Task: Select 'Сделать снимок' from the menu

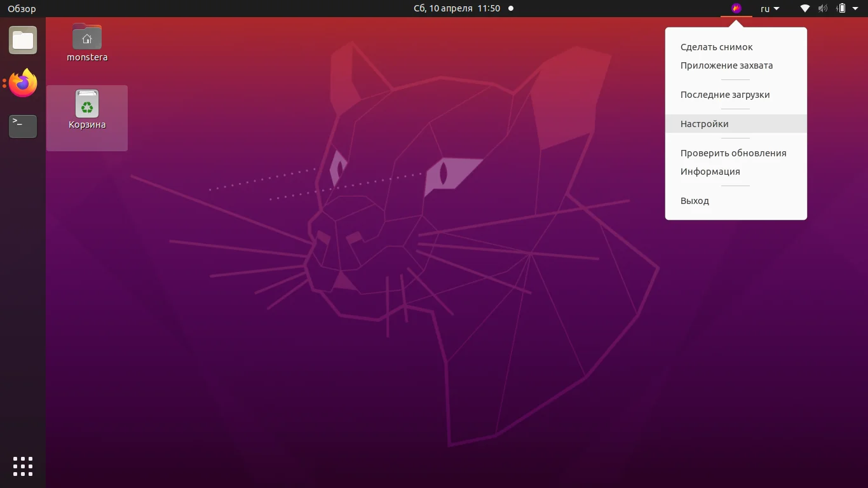Action: click(717, 46)
